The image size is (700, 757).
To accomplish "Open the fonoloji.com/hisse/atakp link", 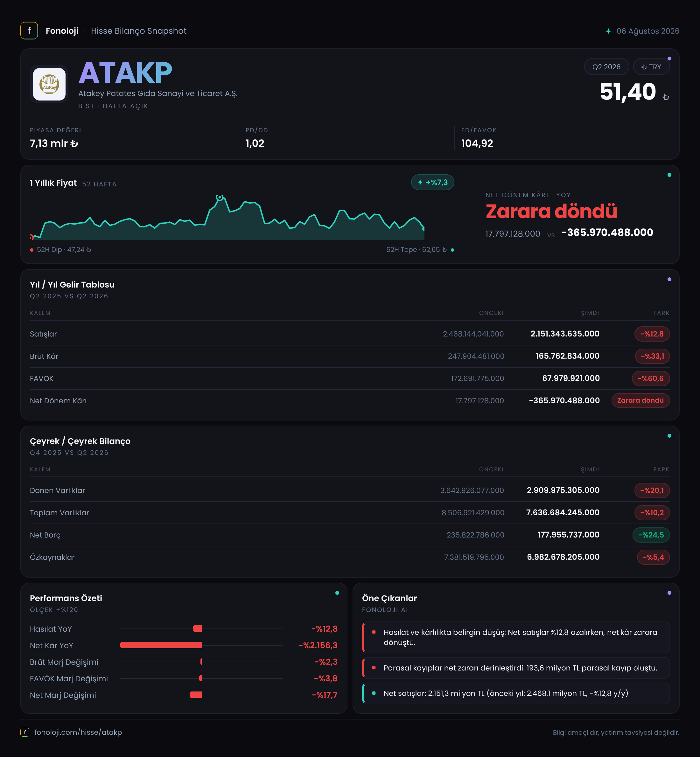I will click(78, 732).
